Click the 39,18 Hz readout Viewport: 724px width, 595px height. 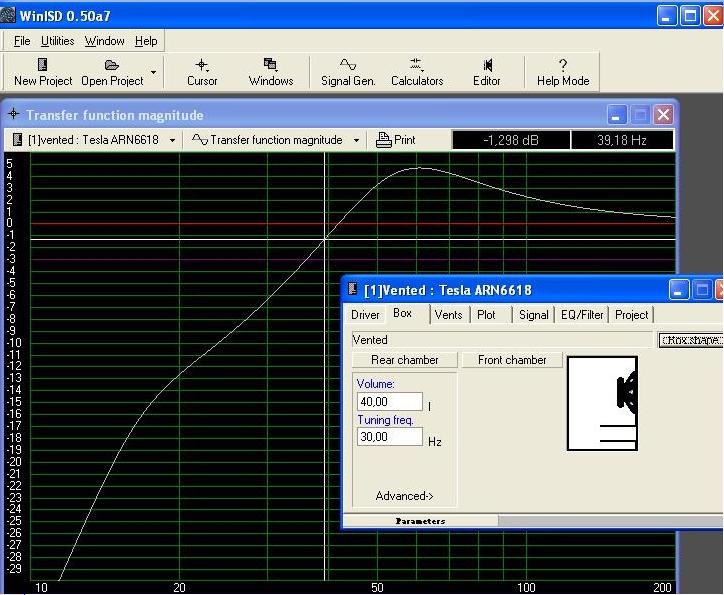tap(622, 140)
